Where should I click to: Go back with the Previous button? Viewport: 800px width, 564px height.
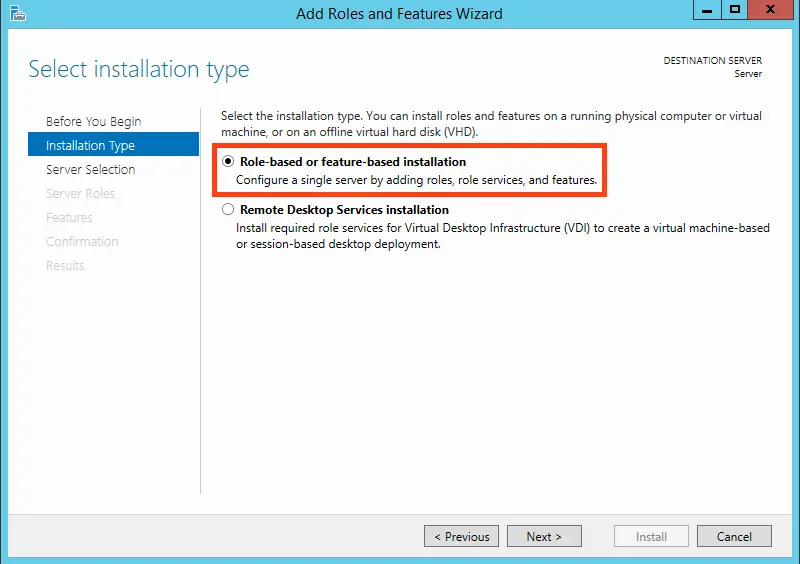(x=462, y=536)
